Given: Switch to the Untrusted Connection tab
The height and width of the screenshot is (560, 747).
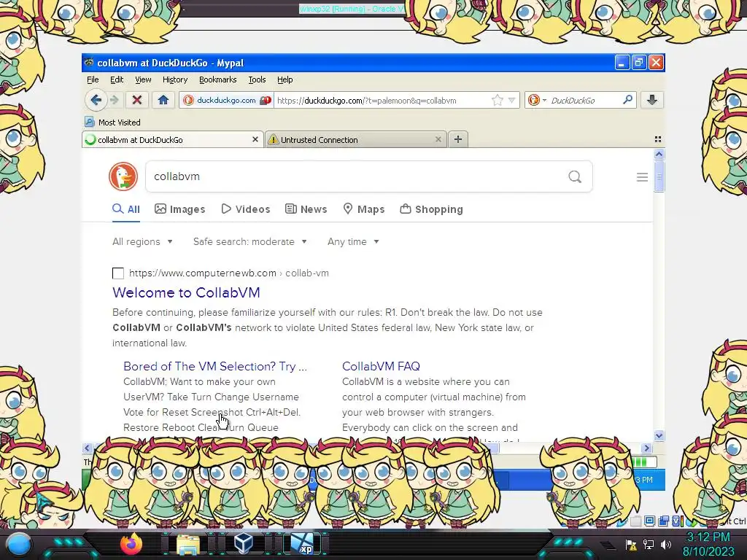Looking at the screenshot, I should [x=356, y=139].
